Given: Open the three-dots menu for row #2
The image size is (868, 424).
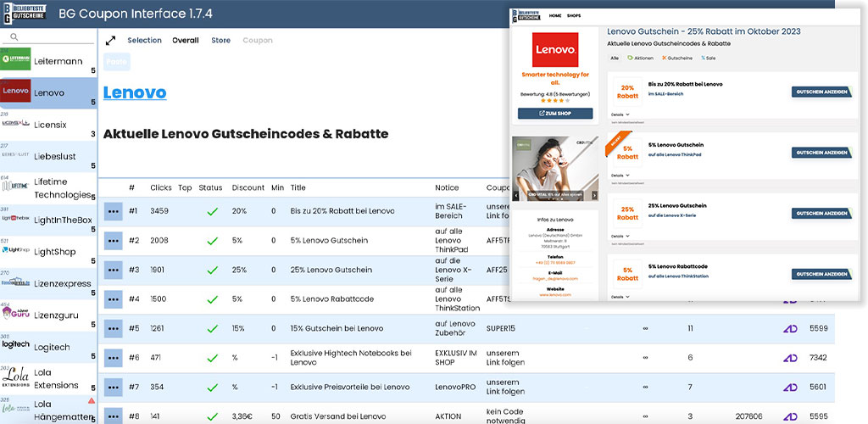Looking at the screenshot, I should click(x=114, y=241).
